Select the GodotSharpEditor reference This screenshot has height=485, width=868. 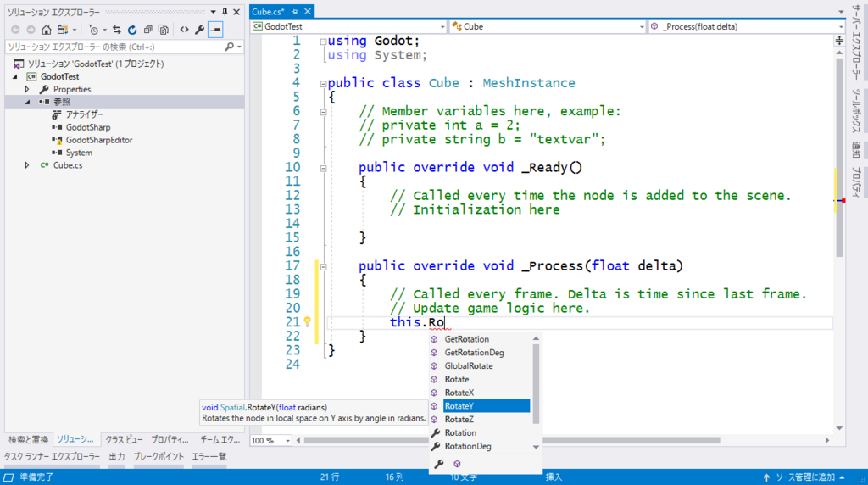click(x=99, y=140)
